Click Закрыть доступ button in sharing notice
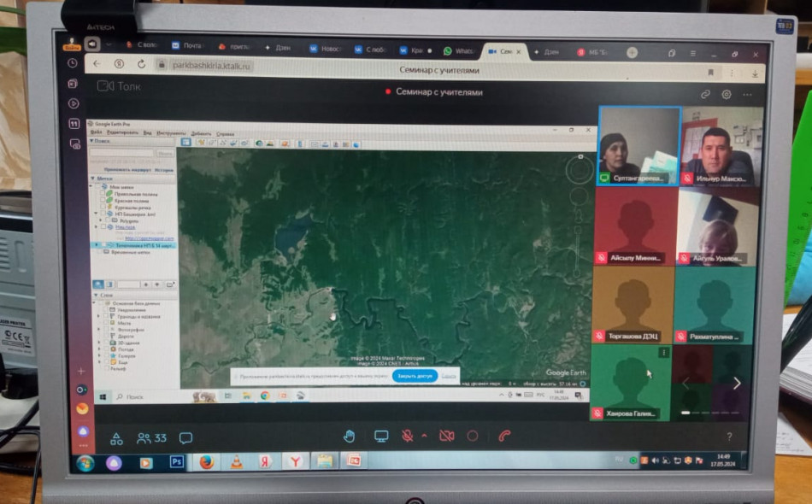 coord(415,376)
